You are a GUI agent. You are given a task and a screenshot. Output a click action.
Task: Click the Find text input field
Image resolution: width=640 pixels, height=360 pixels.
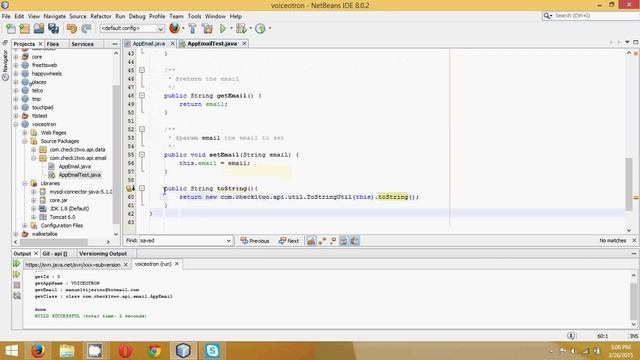tap(182, 241)
